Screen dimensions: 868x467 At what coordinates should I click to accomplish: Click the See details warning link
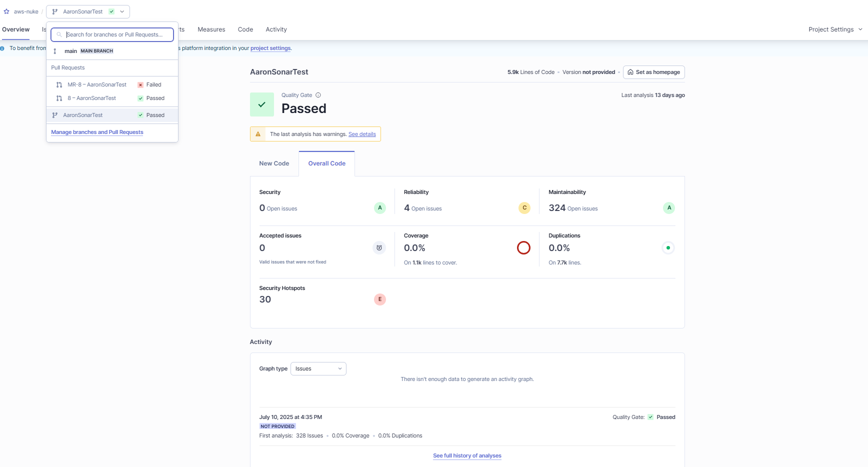coord(362,134)
